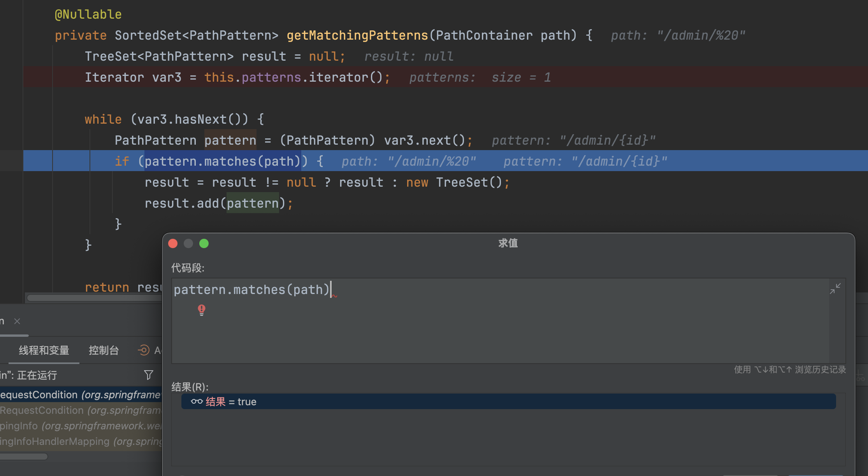
Task: Click the filter icon in threads panel
Action: click(148, 375)
